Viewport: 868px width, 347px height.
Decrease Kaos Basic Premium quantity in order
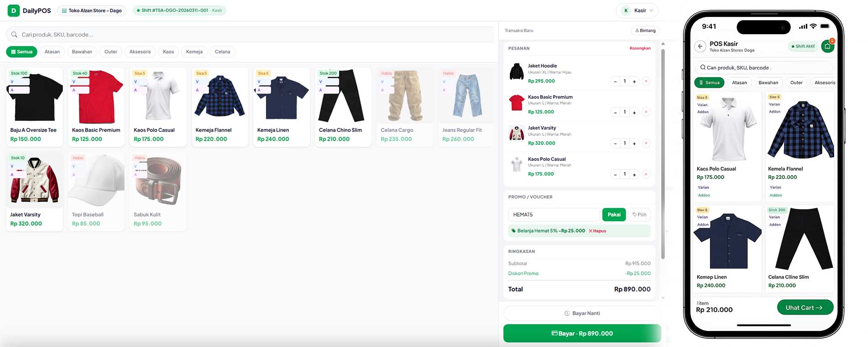(x=615, y=112)
